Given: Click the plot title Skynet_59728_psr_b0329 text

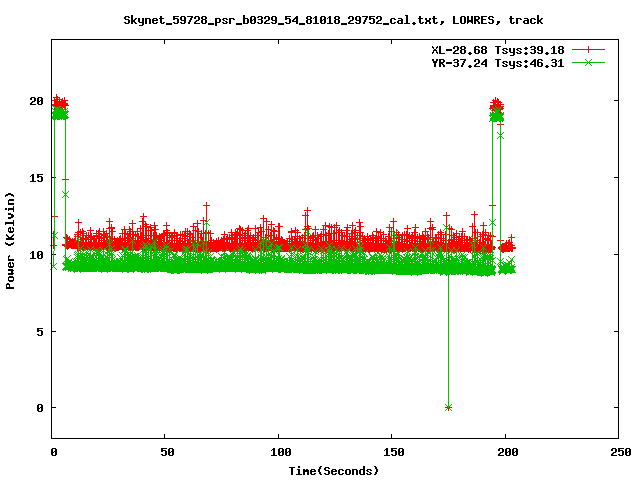Looking at the screenshot, I should click(x=333, y=20).
